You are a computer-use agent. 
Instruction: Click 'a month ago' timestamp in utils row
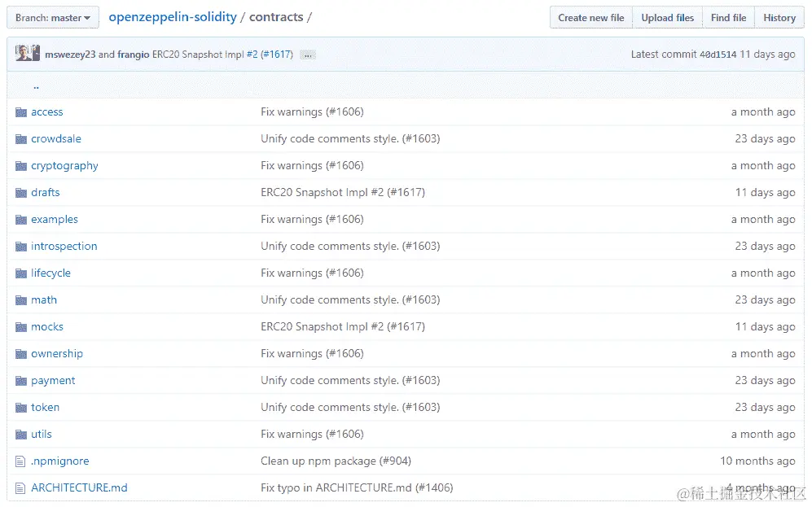(x=763, y=435)
